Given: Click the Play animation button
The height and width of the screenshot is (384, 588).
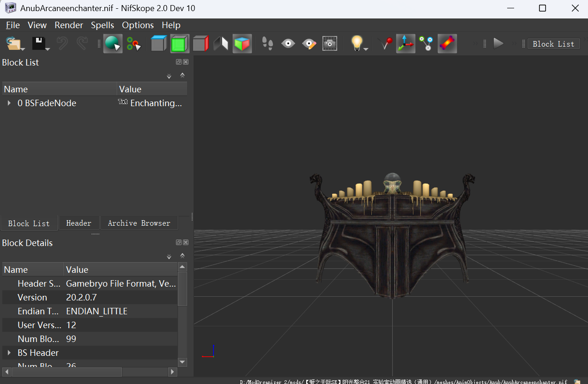Looking at the screenshot, I should coord(498,43).
